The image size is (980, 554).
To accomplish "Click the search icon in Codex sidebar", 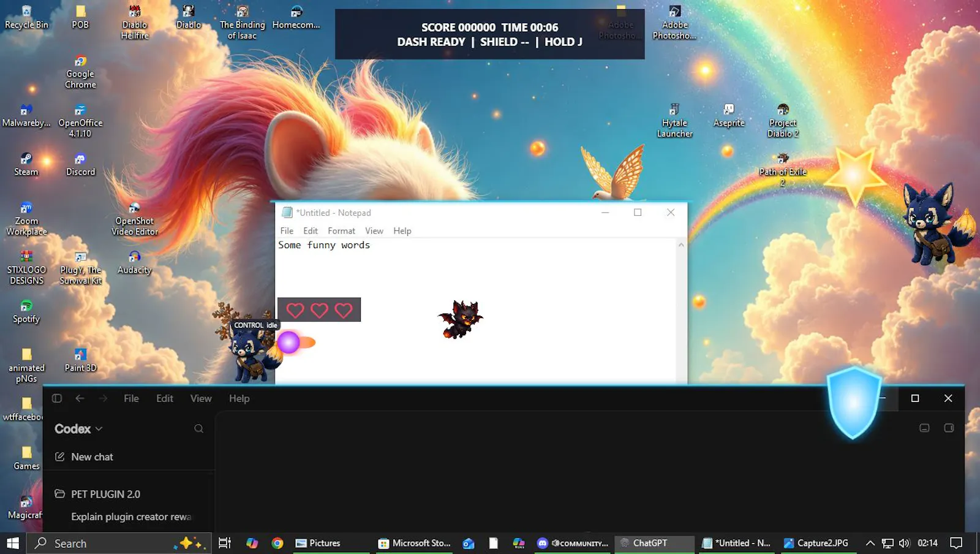I will click(198, 428).
